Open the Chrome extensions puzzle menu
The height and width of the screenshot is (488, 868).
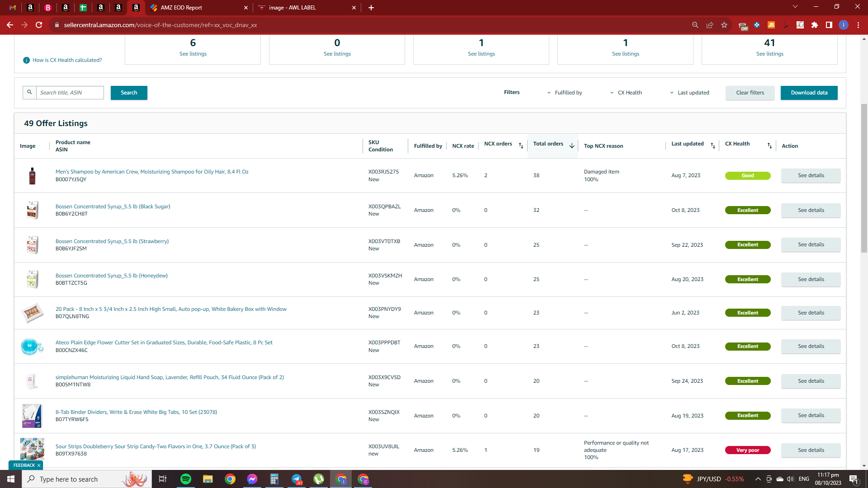815,25
